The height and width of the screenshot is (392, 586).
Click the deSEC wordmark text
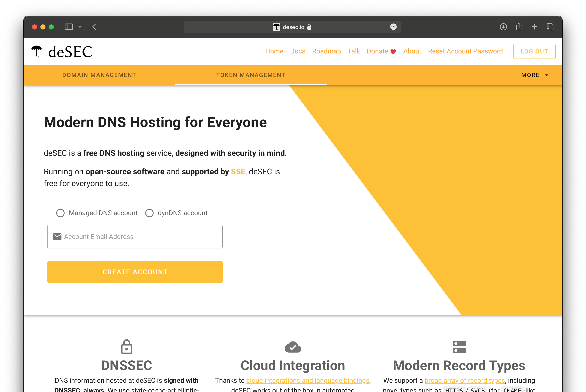pyautogui.click(x=70, y=52)
